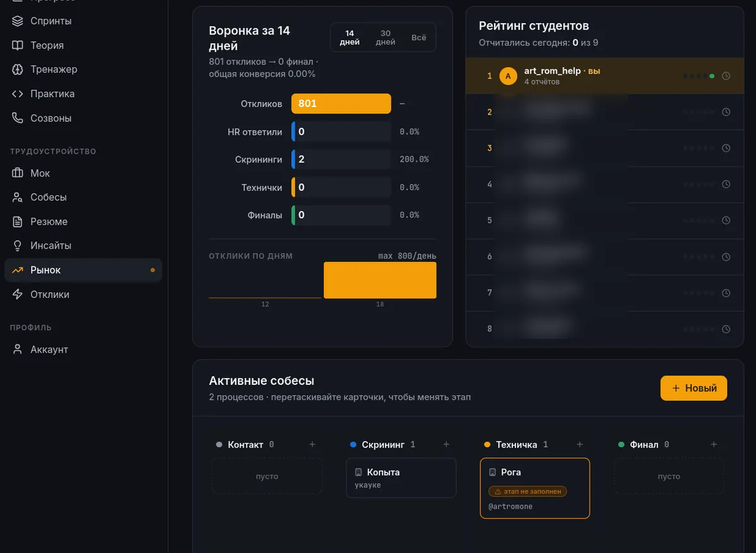Click the Скрининги bar showing 2
This screenshot has width=756, height=553.
coord(341,159)
